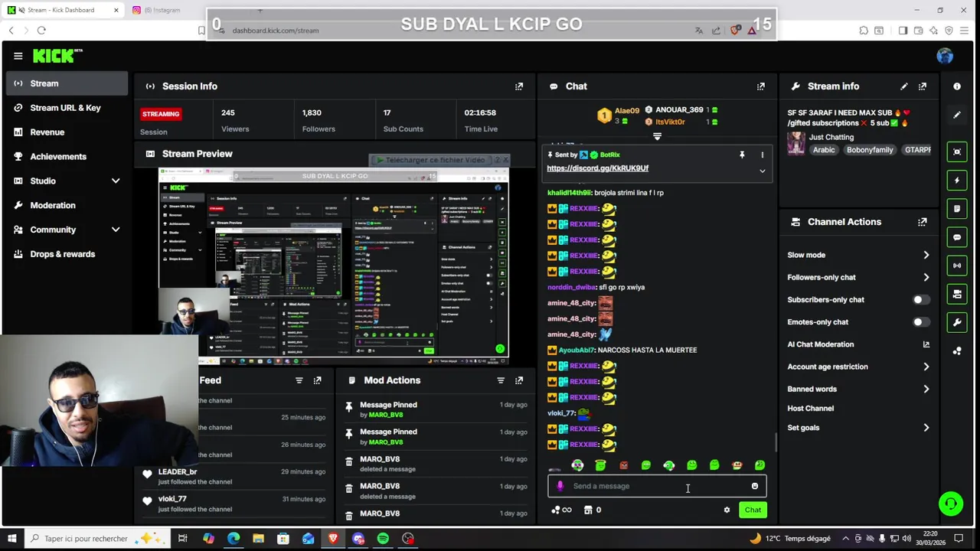Expand the chat leaderboard arrow
The width and height of the screenshot is (980, 551).
(x=657, y=137)
